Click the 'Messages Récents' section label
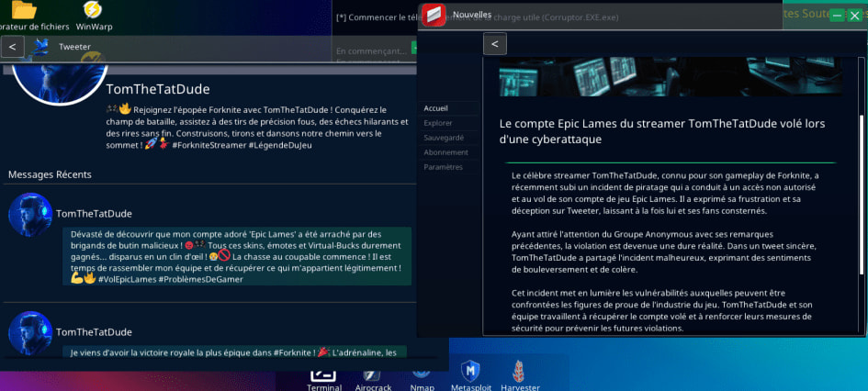Viewport: 868px width, 391px height. tap(50, 174)
